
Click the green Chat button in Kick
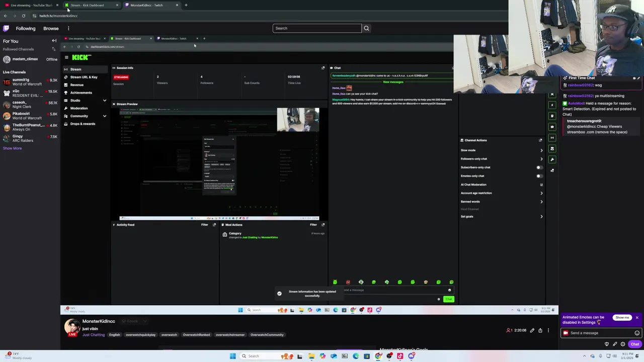pyautogui.click(x=448, y=299)
